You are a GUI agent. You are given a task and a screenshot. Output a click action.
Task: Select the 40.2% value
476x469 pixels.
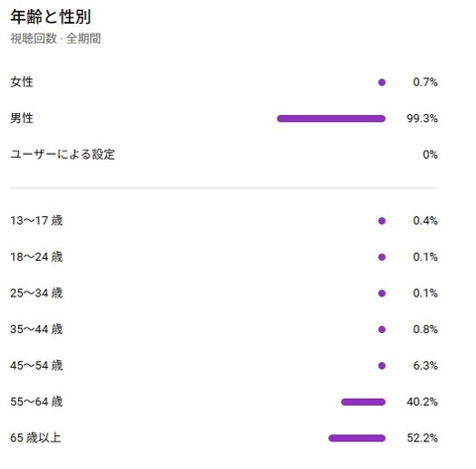coord(422,402)
